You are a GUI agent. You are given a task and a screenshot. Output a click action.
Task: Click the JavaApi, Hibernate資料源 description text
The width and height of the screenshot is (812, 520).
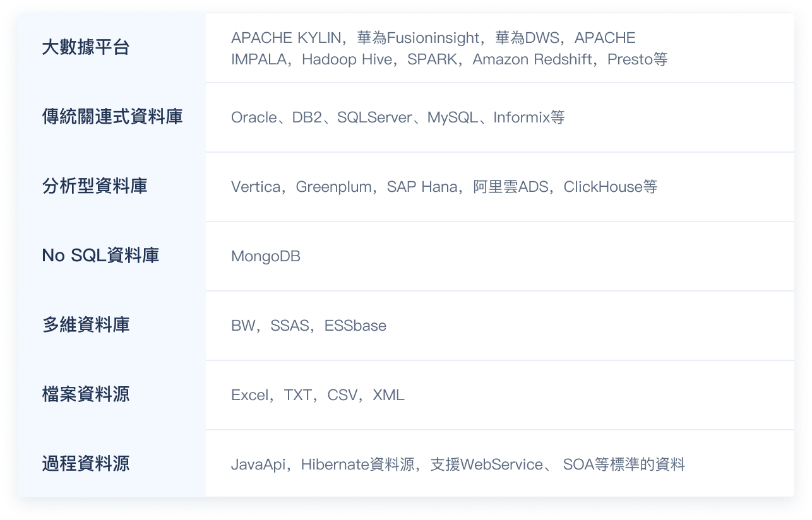(x=458, y=464)
